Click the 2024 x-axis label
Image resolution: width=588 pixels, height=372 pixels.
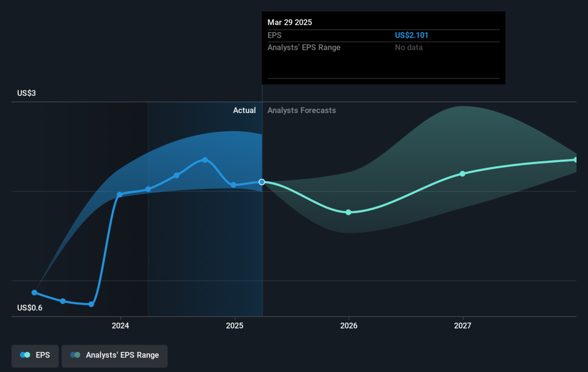(120, 325)
